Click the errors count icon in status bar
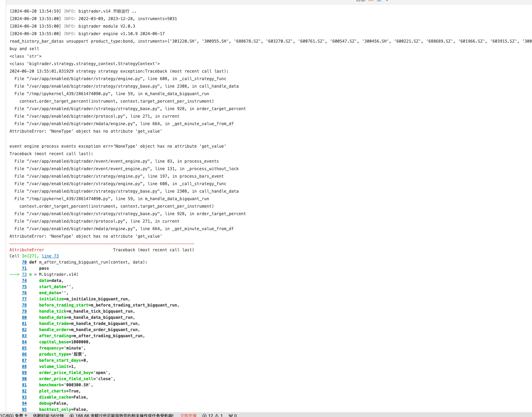The width and height of the screenshot is (532, 417). [x=204, y=415]
